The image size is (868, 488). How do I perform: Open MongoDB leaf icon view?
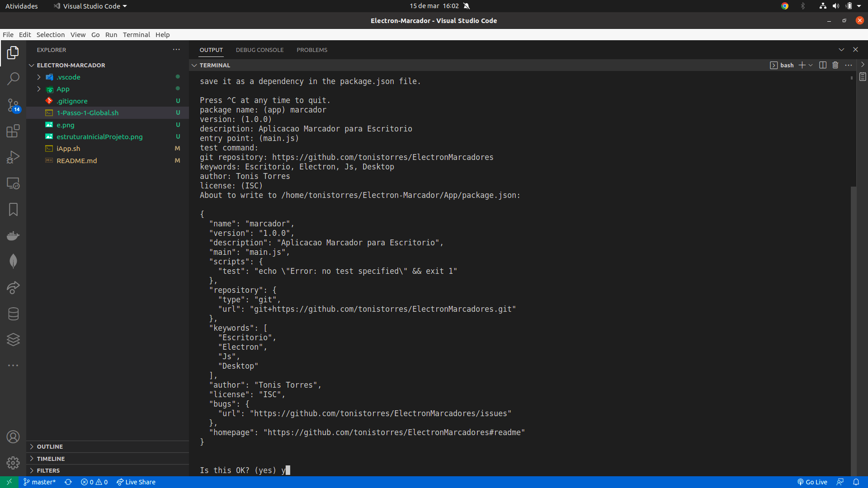point(13,261)
